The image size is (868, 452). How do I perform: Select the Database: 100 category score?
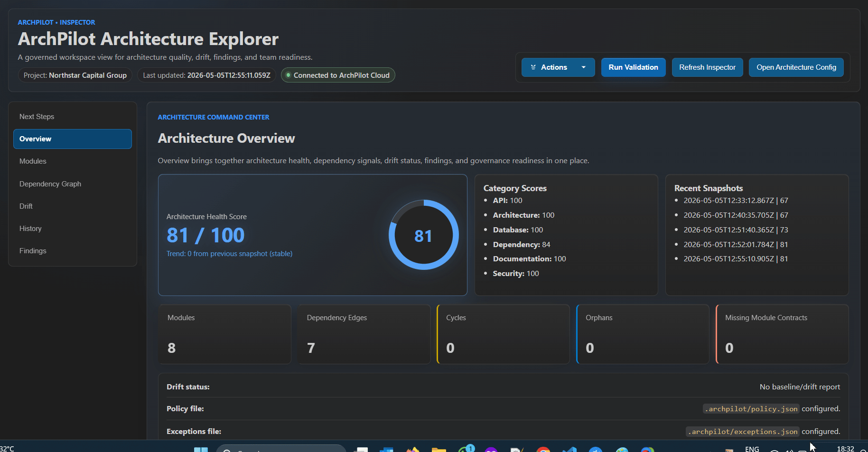(x=518, y=230)
